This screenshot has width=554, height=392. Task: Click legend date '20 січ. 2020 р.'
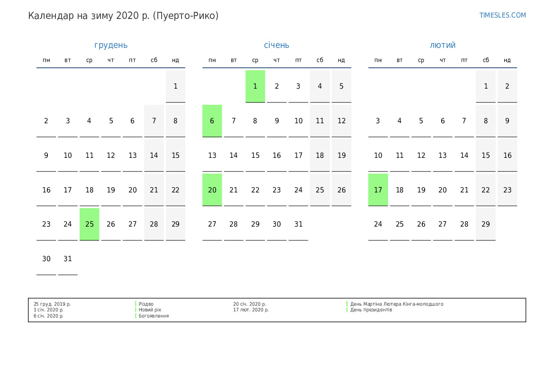pos(249,304)
